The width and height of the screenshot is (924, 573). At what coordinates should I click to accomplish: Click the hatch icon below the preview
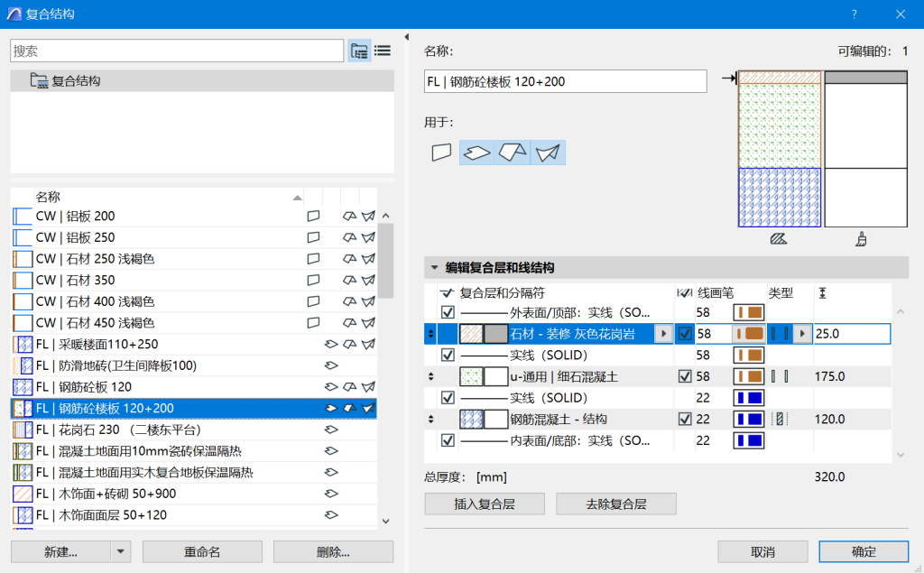click(x=779, y=239)
